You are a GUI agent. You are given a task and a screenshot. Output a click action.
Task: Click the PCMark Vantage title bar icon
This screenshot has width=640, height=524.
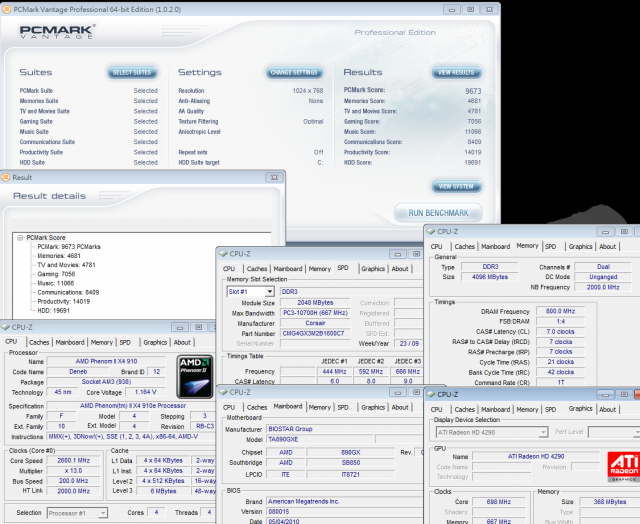tap(7, 9)
